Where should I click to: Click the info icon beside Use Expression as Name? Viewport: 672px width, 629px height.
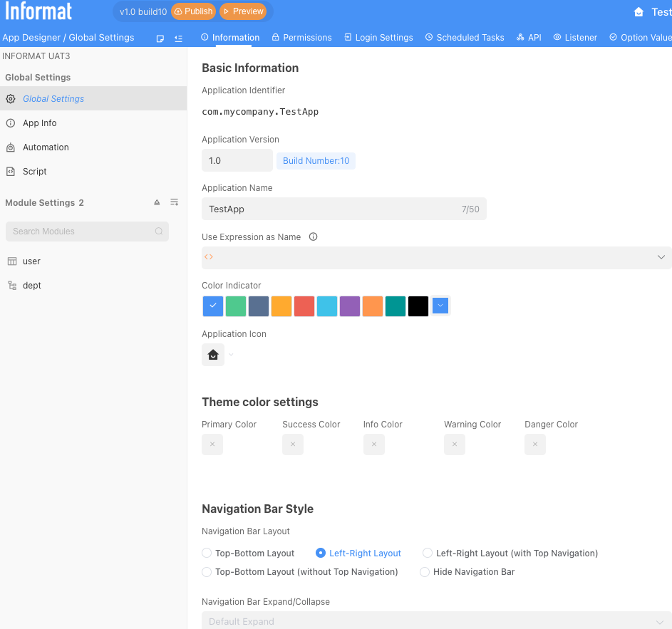click(313, 237)
